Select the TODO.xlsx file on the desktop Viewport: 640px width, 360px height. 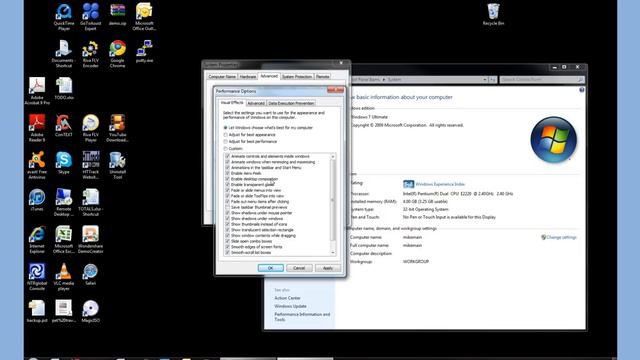[x=64, y=89]
